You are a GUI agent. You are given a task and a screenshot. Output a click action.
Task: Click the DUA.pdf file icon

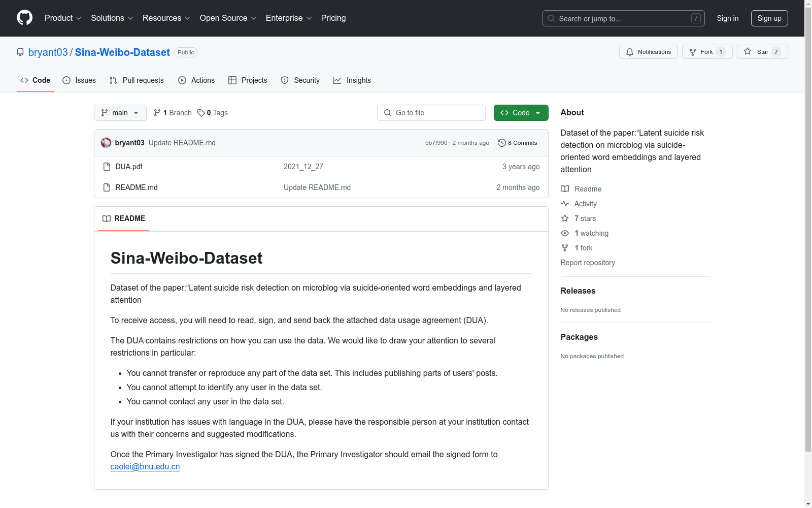(x=107, y=167)
